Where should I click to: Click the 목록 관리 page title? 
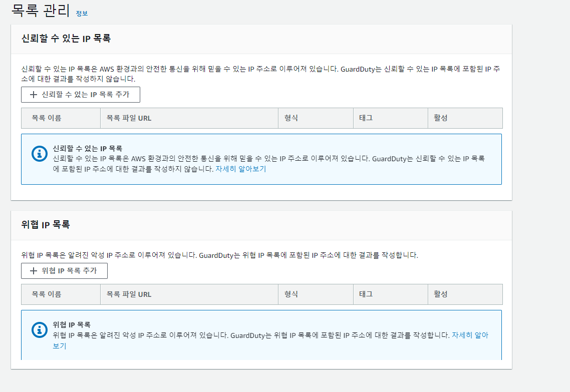pyautogui.click(x=41, y=10)
